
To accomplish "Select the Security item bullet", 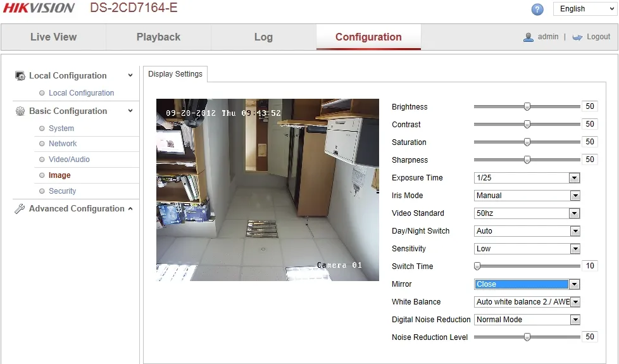I will pyautogui.click(x=42, y=191).
